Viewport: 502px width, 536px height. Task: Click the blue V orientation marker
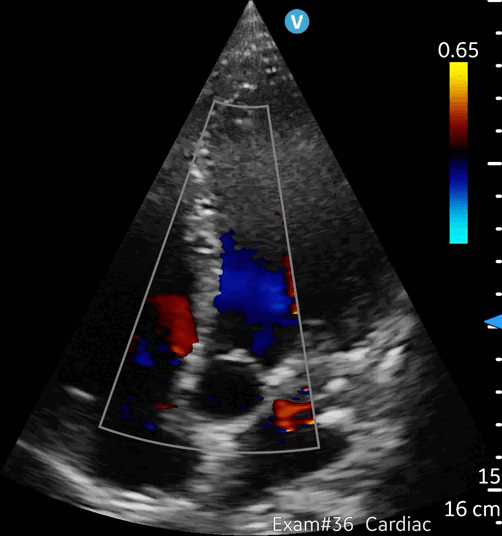coord(297,22)
